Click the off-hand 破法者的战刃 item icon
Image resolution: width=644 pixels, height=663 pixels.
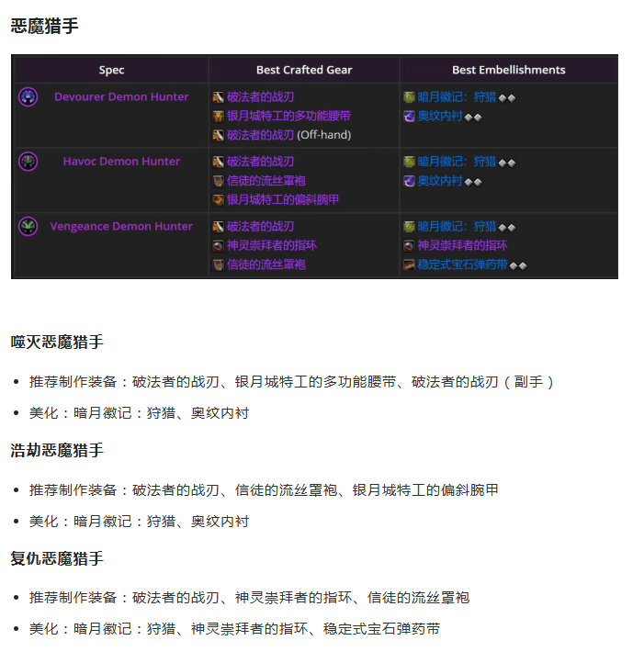tap(219, 135)
